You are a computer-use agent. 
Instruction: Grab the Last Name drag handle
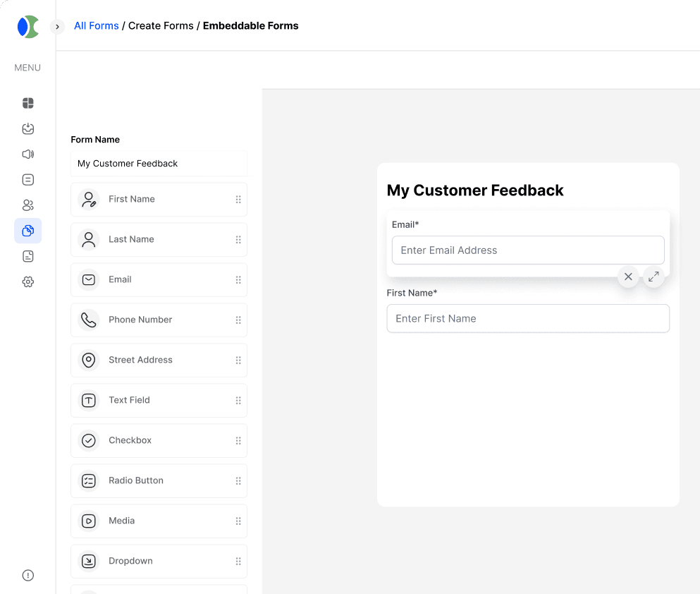tap(238, 239)
